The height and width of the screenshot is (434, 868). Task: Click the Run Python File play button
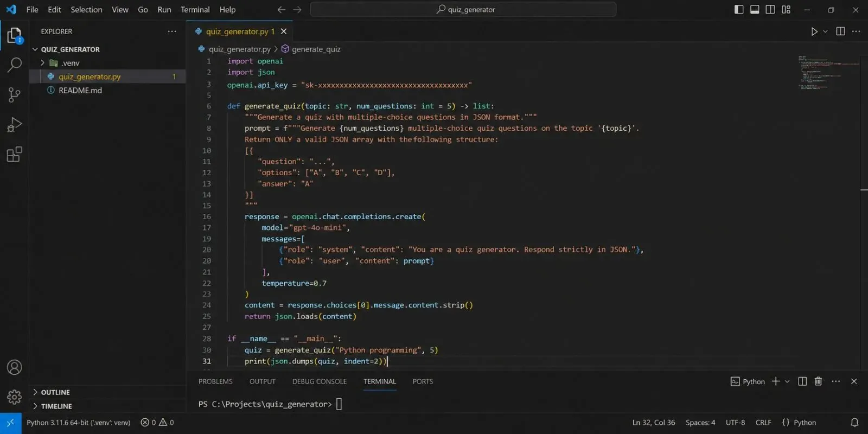click(x=814, y=31)
